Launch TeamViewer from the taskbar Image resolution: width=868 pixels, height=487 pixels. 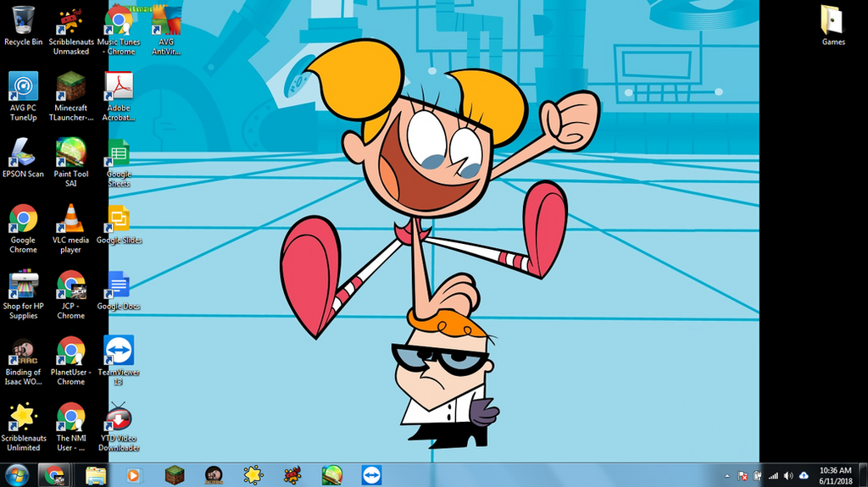pyautogui.click(x=371, y=475)
